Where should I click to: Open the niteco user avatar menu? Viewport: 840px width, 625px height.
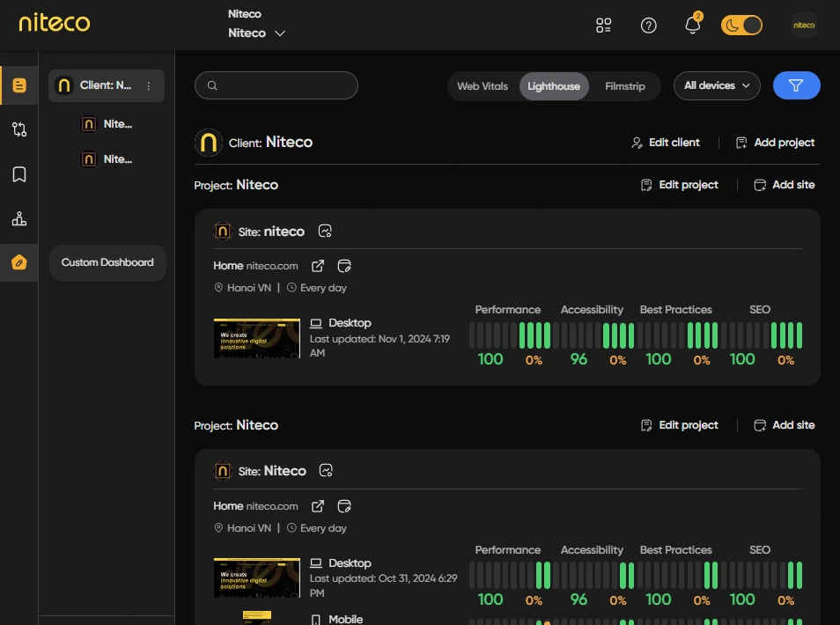click(804, 26)
